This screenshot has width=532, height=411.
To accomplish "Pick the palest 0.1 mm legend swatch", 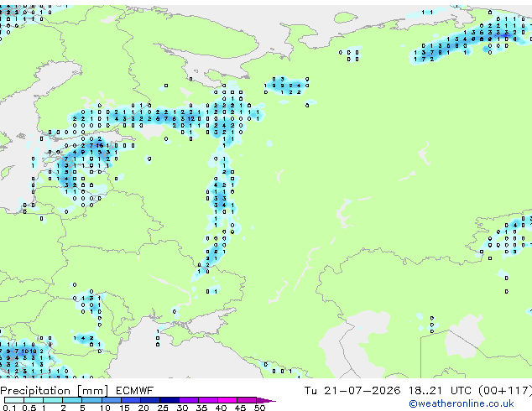I will [x=14, y=400].
